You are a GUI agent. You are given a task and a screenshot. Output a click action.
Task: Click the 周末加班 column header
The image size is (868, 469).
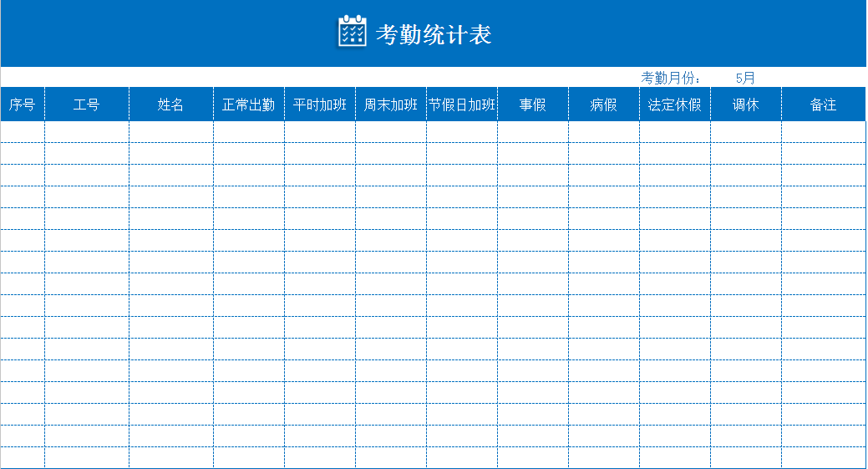pyautogui.click(x=391, y=105)
